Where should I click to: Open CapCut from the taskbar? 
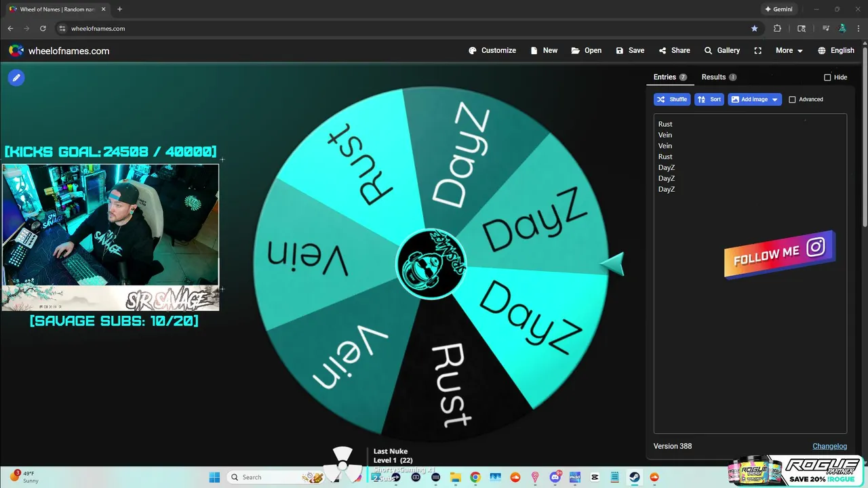pos(595,477)
